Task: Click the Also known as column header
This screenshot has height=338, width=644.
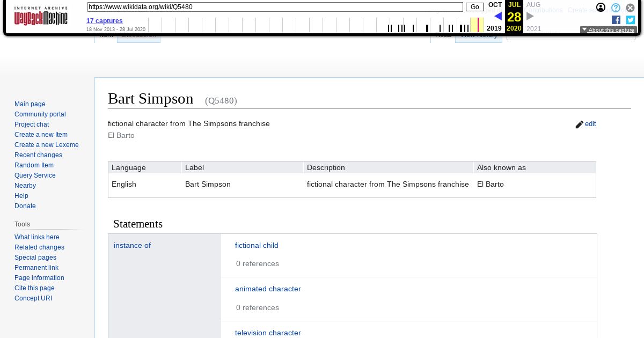Action: click(x=501, y=167)
